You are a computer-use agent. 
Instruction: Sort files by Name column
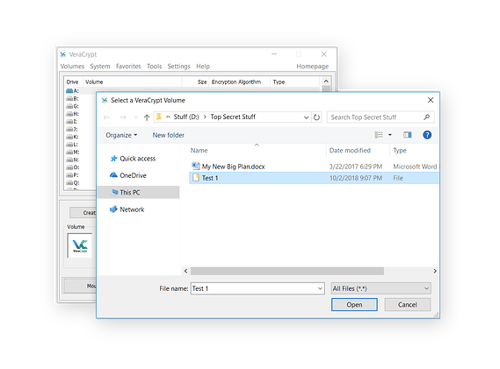(x=199, y=150)
